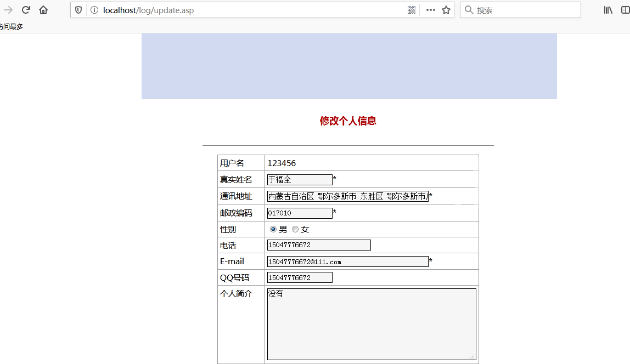Select the 女 gender radio button
The height and width of the screenshot is (364, 630).
click(x=295, y=229)
